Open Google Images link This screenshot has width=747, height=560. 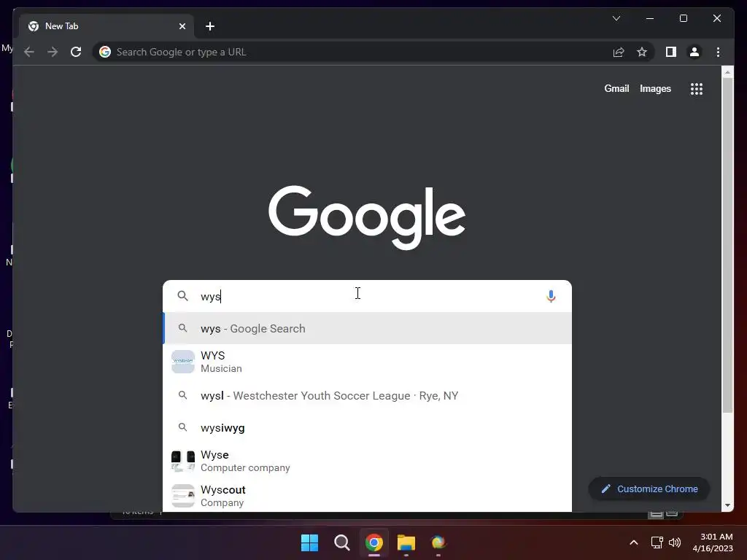point(655,88)
